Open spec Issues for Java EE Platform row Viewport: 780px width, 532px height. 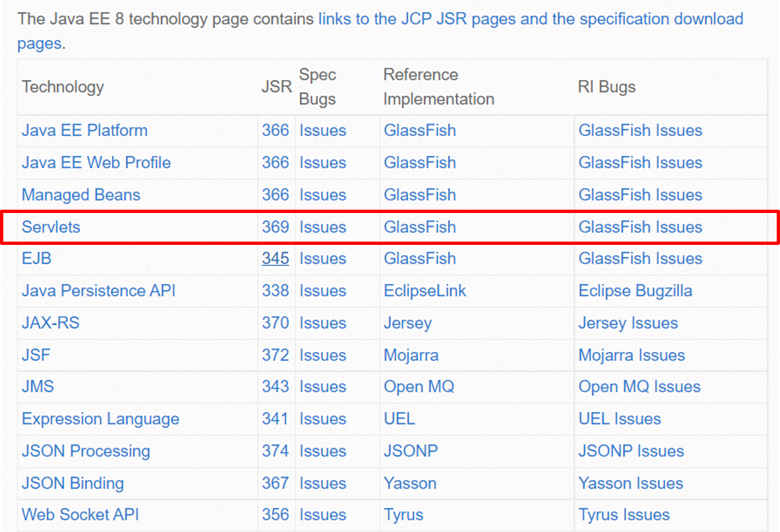(323, 130)
